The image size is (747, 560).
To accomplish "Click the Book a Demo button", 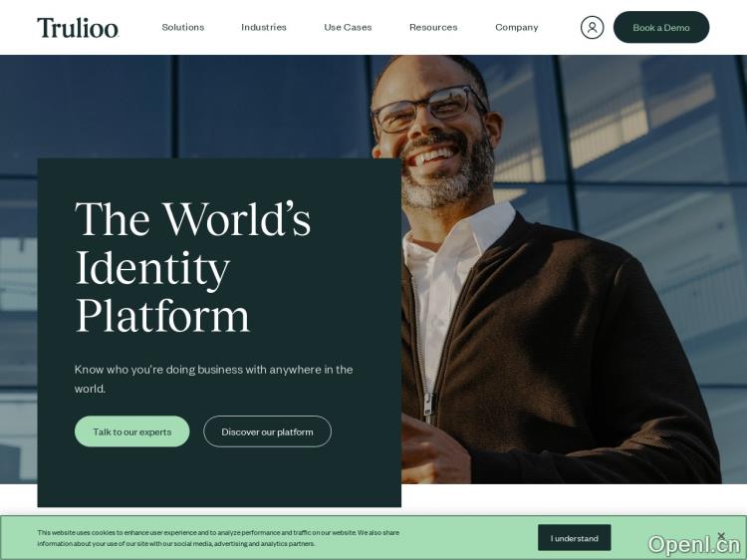I will click(x=660, y=27).
